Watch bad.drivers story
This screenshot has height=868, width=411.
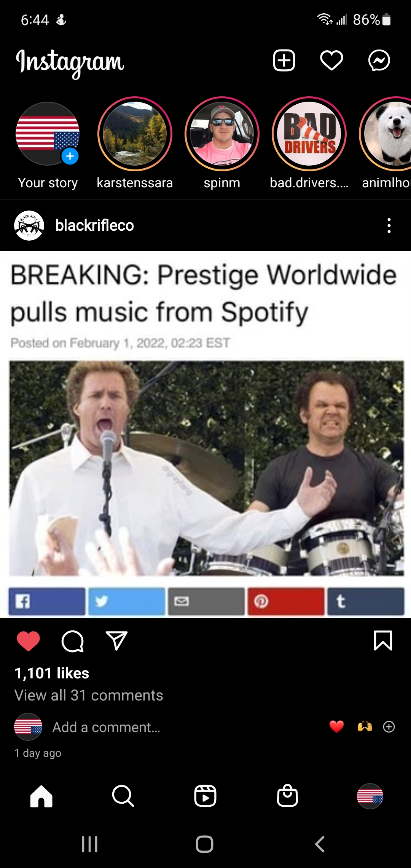[309, 134]
